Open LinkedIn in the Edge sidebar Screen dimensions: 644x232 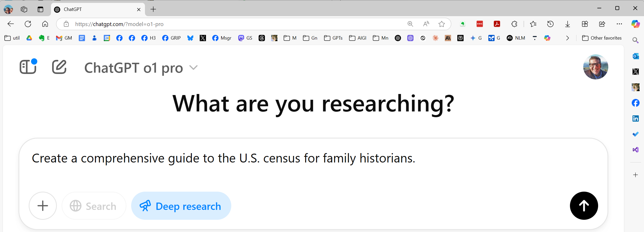click(636, 118)
